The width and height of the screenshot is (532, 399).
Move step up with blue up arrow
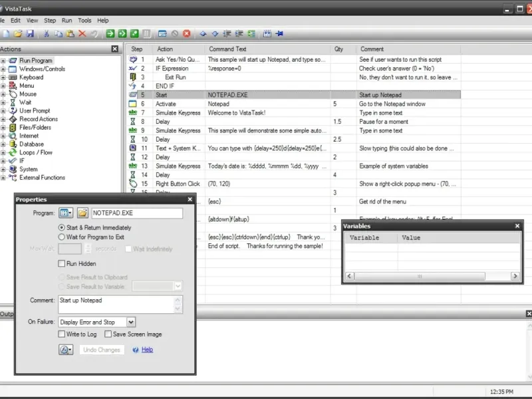pyautogui.click(x=203, y=34)
